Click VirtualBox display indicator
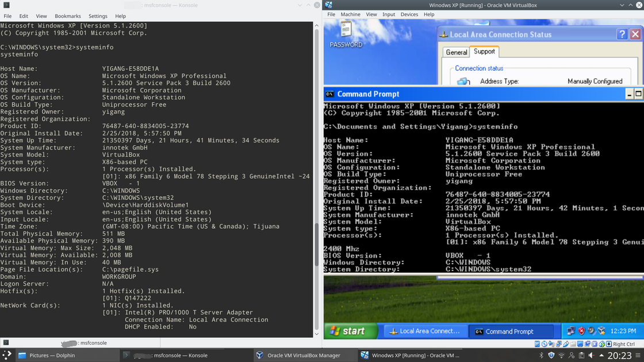Screen dimensions: 644x362 580,344
